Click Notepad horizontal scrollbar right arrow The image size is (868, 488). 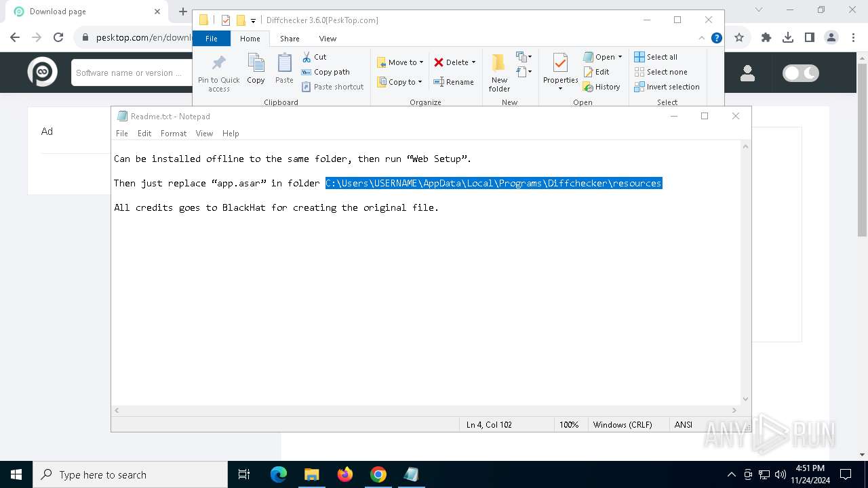point(734,410)
